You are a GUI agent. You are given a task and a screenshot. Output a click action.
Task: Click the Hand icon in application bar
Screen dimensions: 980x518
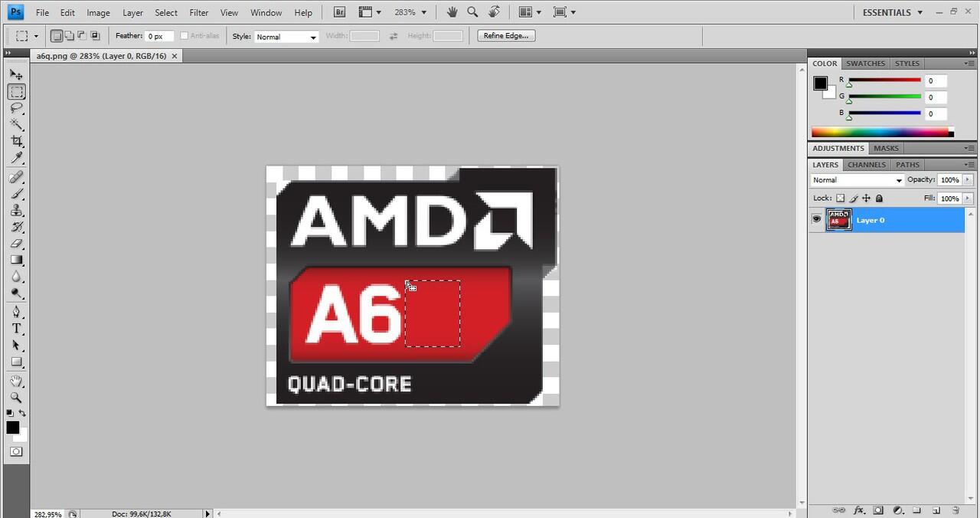(452, 12)
